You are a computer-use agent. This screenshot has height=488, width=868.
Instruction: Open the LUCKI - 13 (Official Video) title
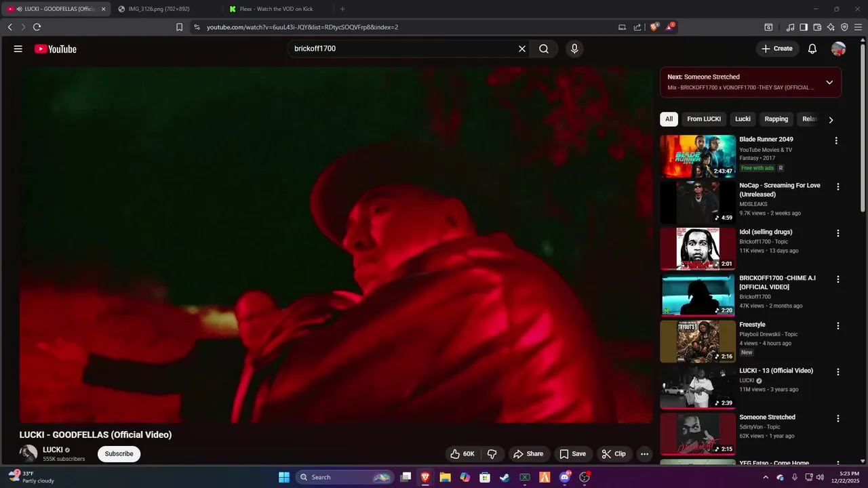coord(776,371)
